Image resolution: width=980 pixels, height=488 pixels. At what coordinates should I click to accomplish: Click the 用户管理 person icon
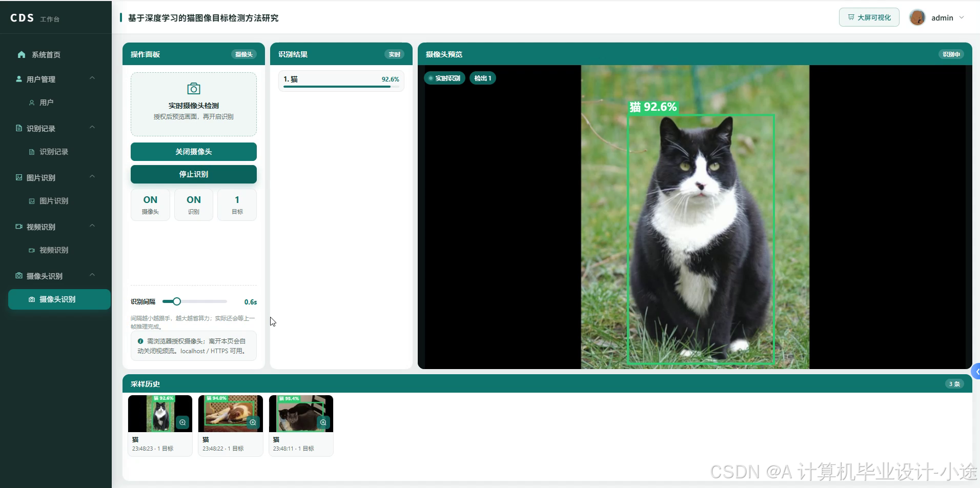[19, 79]
